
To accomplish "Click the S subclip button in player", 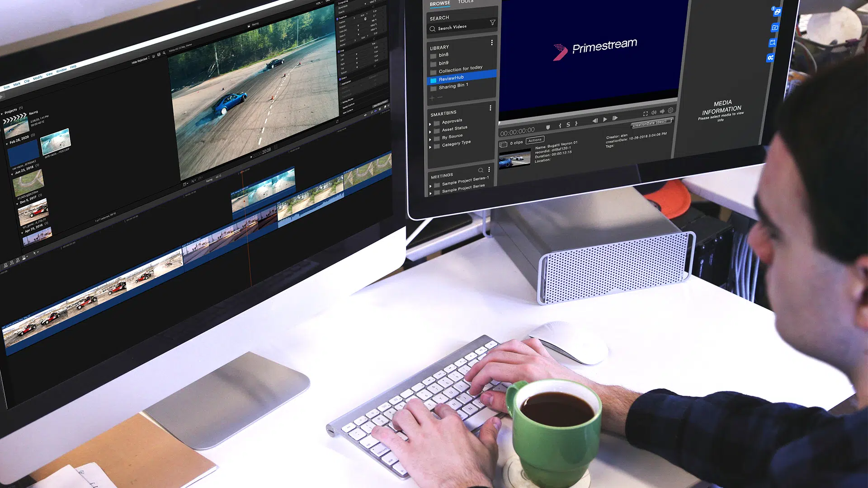I will pyautogui.click(x=568, y=125).
